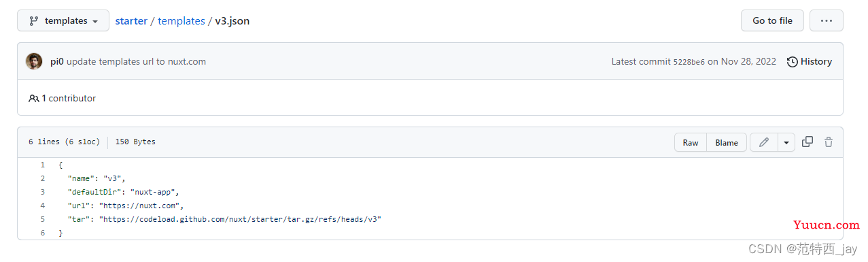Open commit hash 5228be6 link
Image resolution: width=868 pixels, height=262 pixels.
[689, 62]
